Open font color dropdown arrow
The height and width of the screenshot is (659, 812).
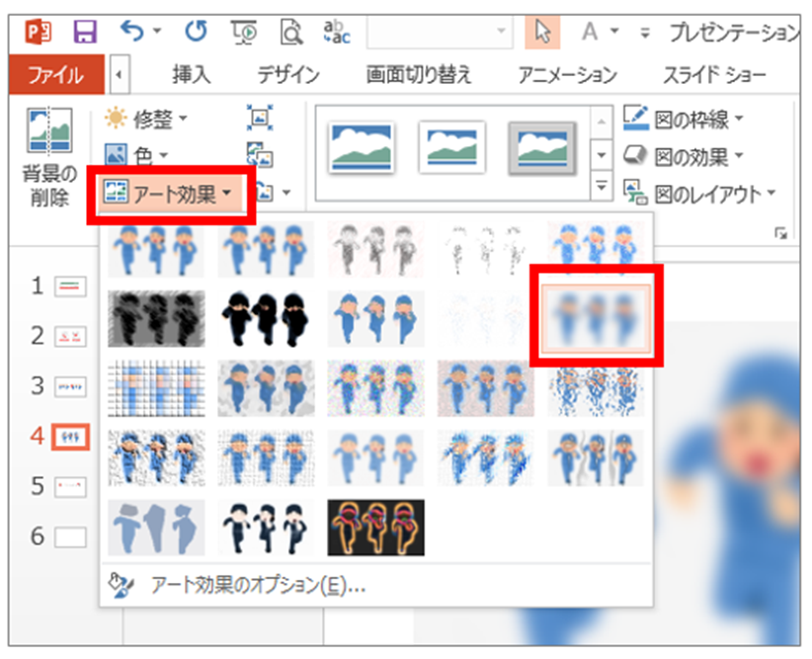pos(614,31)
